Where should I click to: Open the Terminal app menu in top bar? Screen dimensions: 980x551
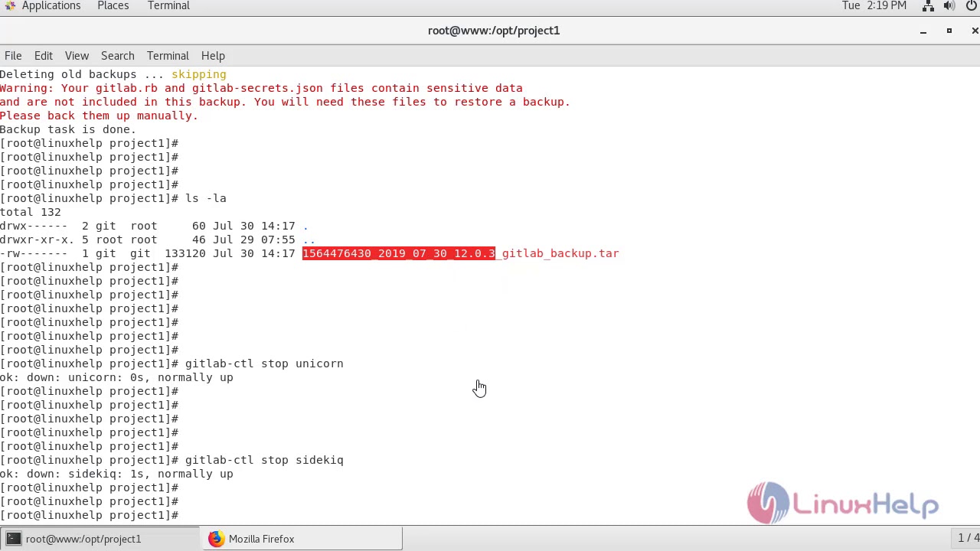tap(168, 5)
